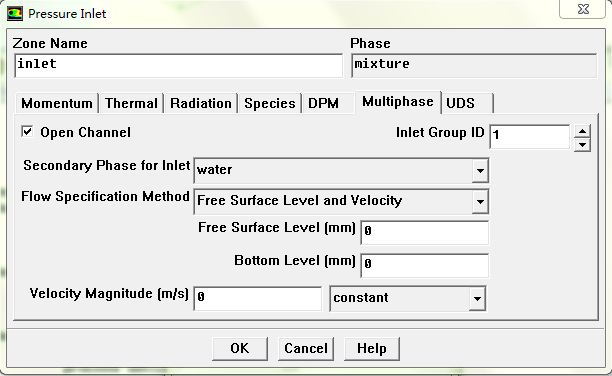The height and width of the screenshot is (376, 612).
Task: Click the Velocity Magnitude input field
Action: coord(258,298)
